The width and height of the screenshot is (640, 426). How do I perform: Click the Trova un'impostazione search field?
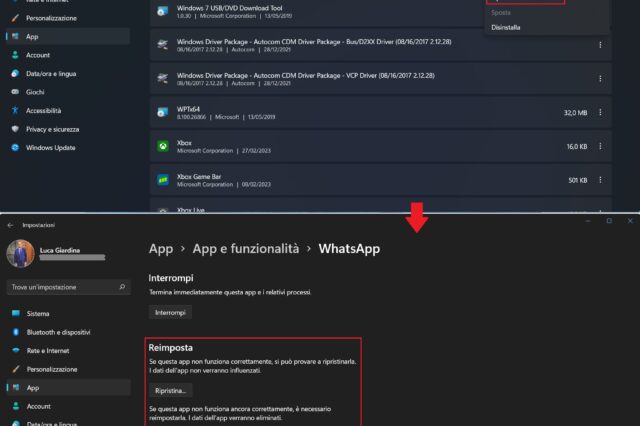pyautogui.click(x=69, y=287)
